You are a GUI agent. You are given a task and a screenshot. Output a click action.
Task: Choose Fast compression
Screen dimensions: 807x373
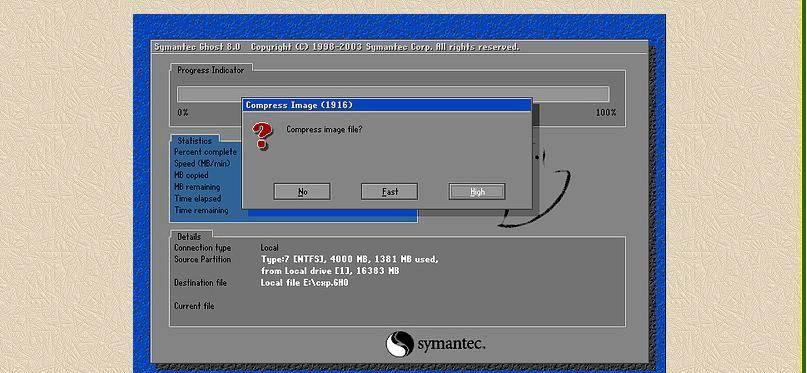(x=390, y=192)
